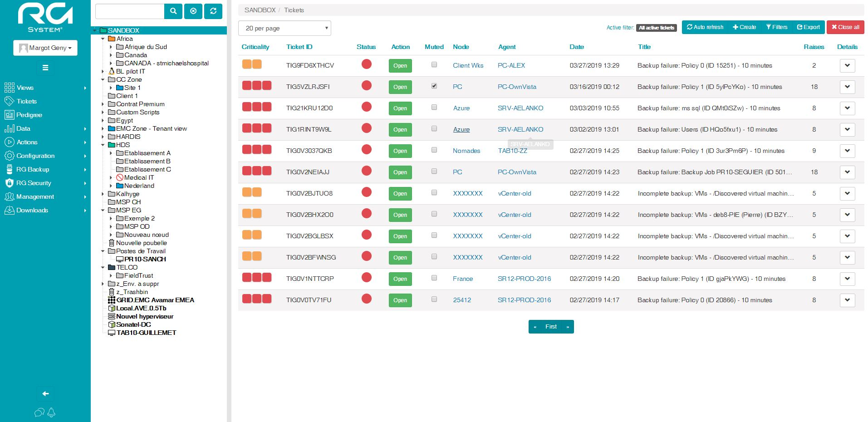The height and width of the screenshot is (422, 868).
Task: Click the RG System logo
Action: pos(45,18)
